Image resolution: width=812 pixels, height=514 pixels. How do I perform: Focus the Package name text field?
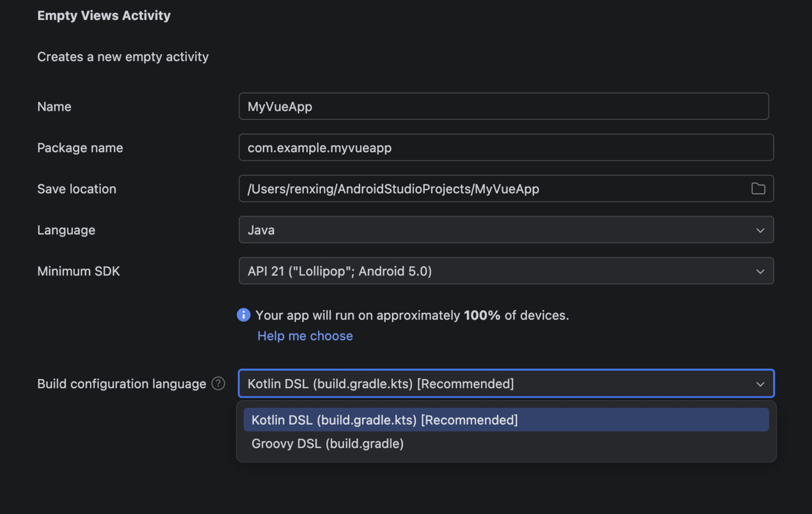coord(506,148)
